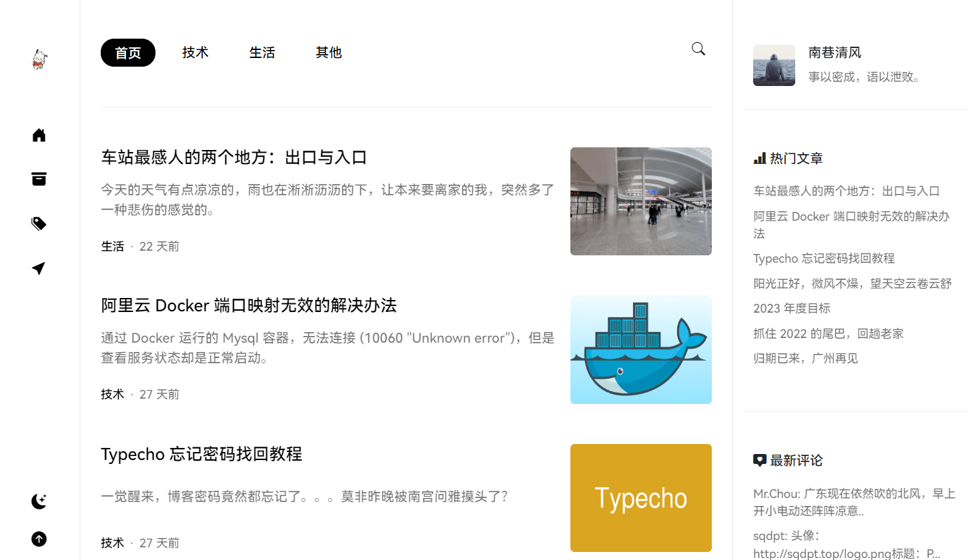Click the 最新评论 section heading
970x560 pixels.
click(797, 460)
